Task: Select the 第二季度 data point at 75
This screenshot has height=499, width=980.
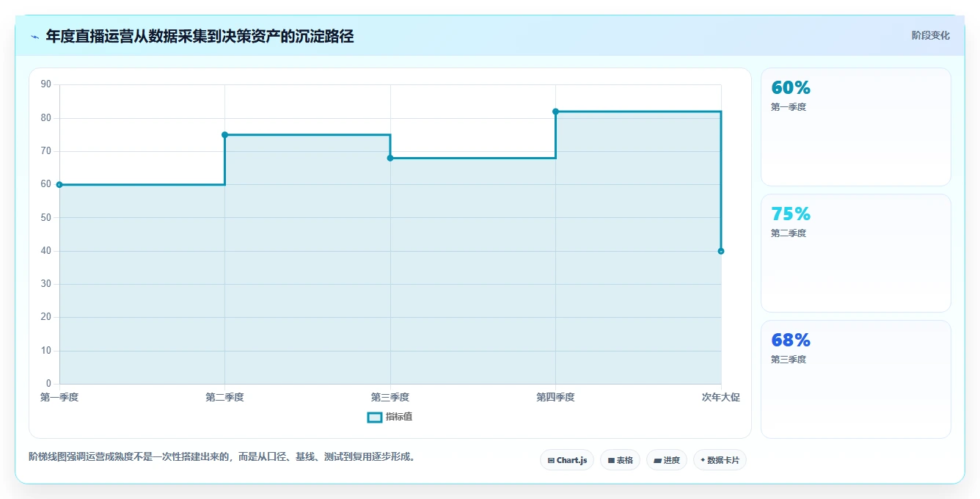Action: point(224,134)
